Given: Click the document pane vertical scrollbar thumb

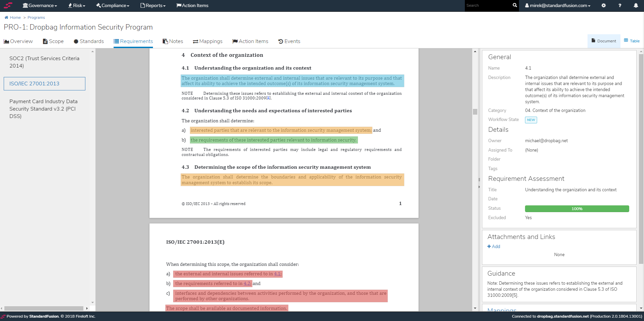Looking at the screenshot, I should point(475,112).
